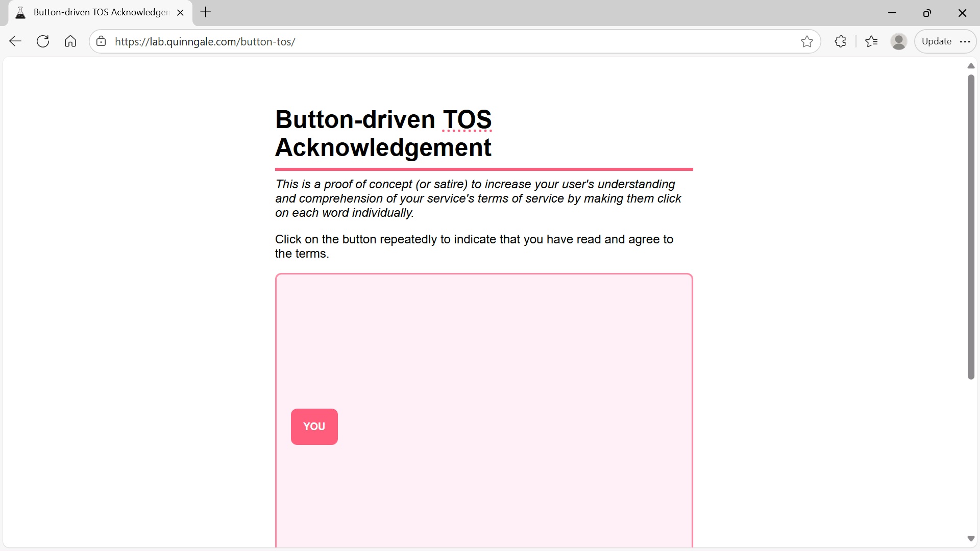Screen dimensions: 980x551
Task: Click the scrollbar down arrow
Action: pyautogui.click(x=971, y=539)
